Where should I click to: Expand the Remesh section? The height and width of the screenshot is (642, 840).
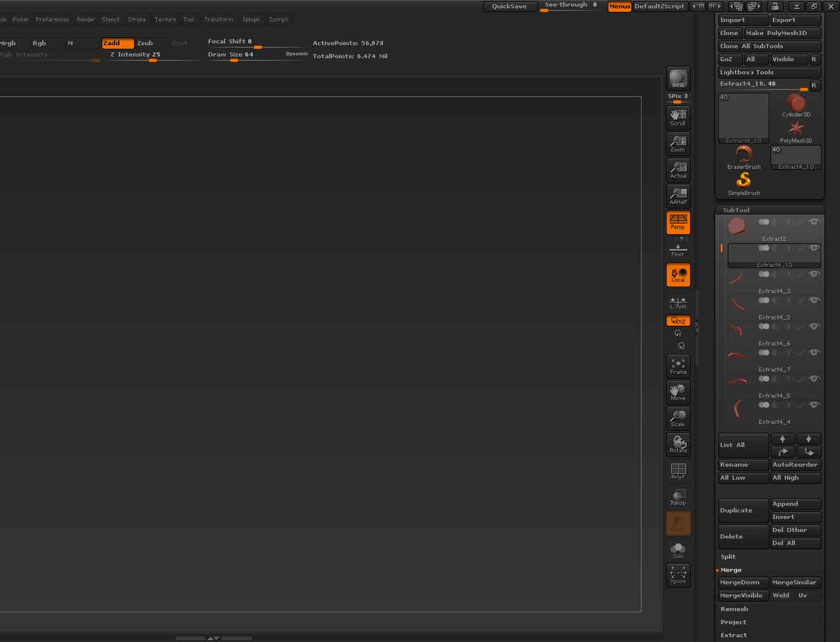coord(734,609)
